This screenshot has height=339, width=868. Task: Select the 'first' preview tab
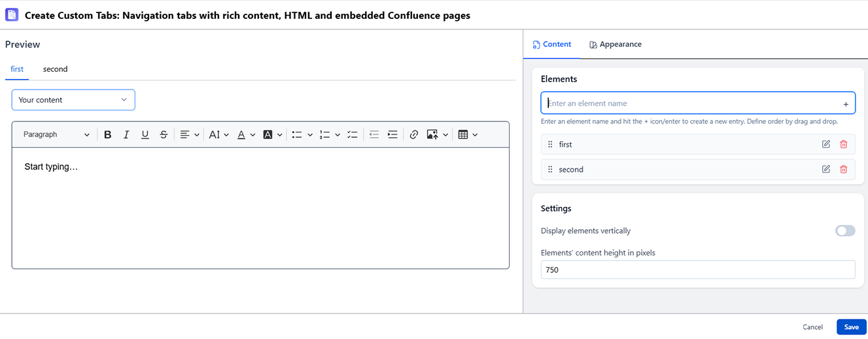pyautogui.click(x=17, y=69)
